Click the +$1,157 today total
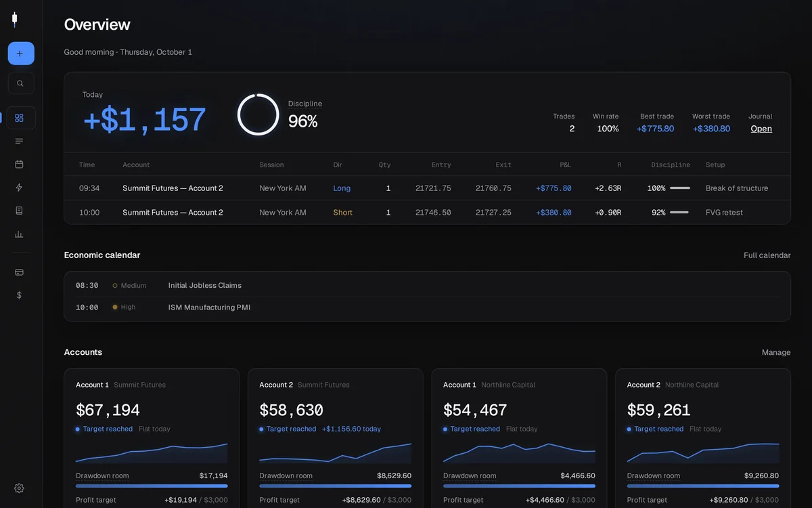The image size is (812, 508). tap(144, 120)
